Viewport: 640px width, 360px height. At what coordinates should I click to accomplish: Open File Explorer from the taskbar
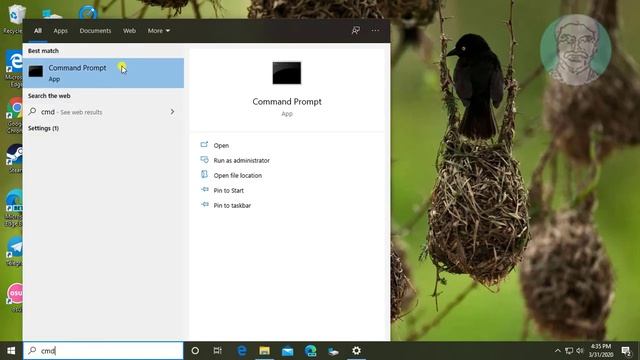coord(264,351)
